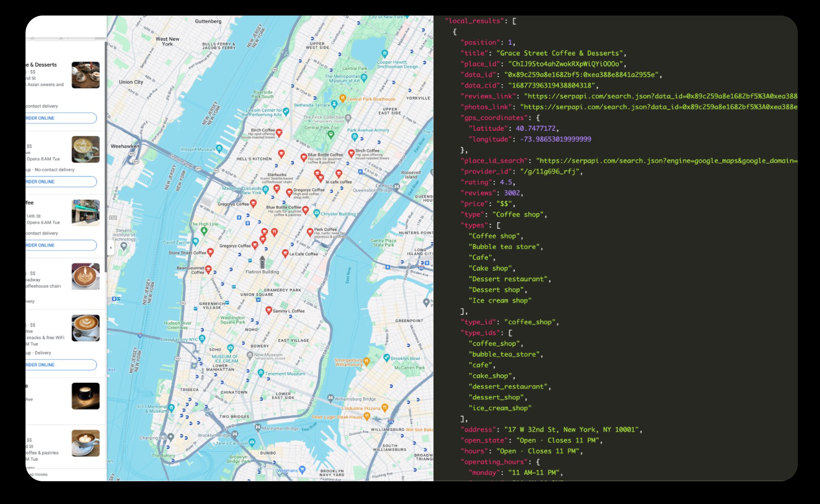Image resolution: width=820 pixels, height=504 pixels.
Task: Select the Tenement Museum pin
Action: pyautogui.click(x=261, y=373)
